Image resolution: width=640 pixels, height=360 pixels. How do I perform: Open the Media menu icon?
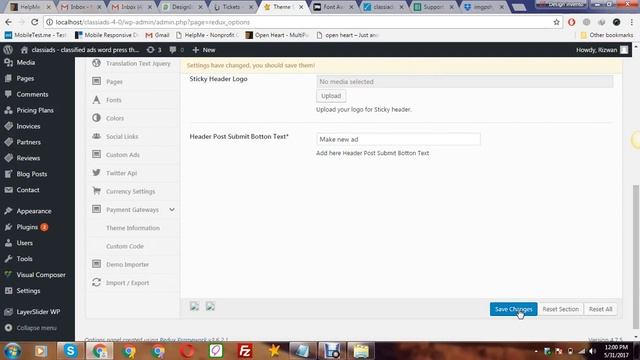(8, 62)
